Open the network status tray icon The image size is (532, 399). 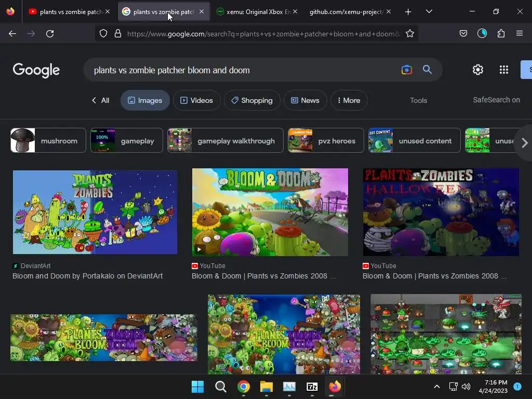point(453,387)
